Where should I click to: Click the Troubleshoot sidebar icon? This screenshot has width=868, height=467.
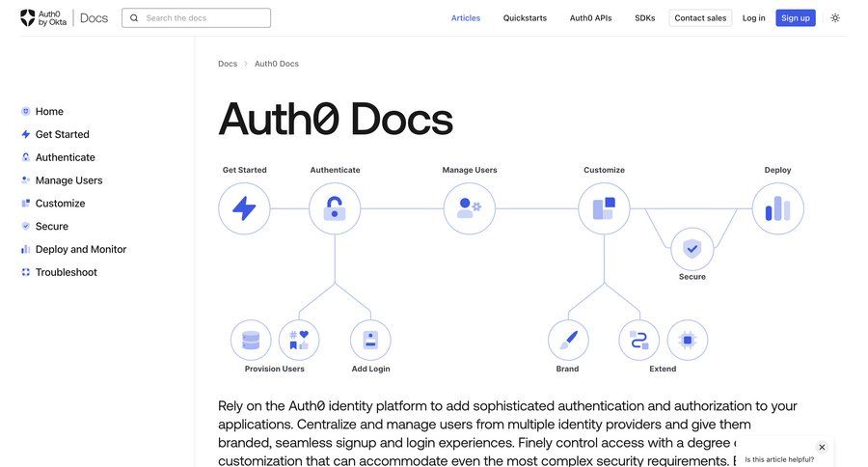25,272
